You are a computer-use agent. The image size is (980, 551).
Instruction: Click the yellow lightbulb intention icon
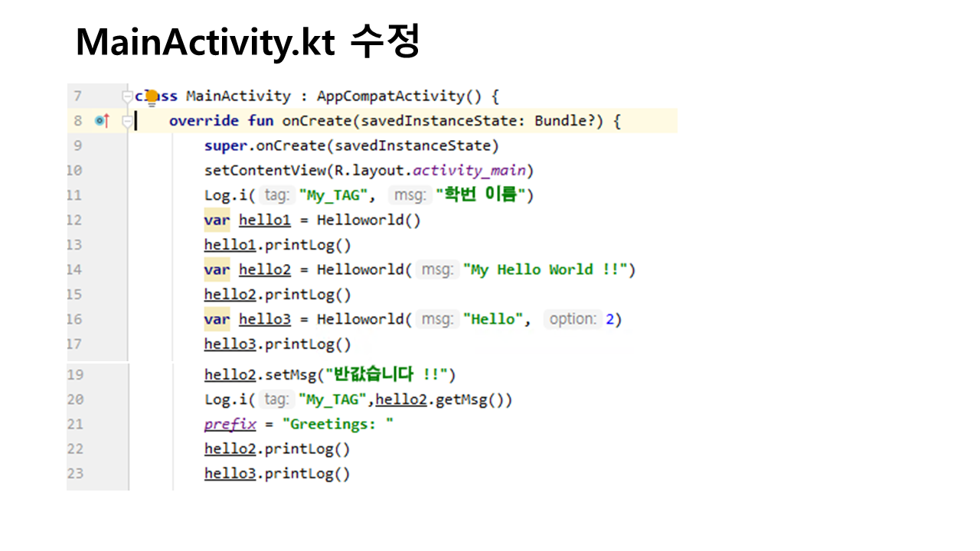pyautogui.click(x=152, y=96)
